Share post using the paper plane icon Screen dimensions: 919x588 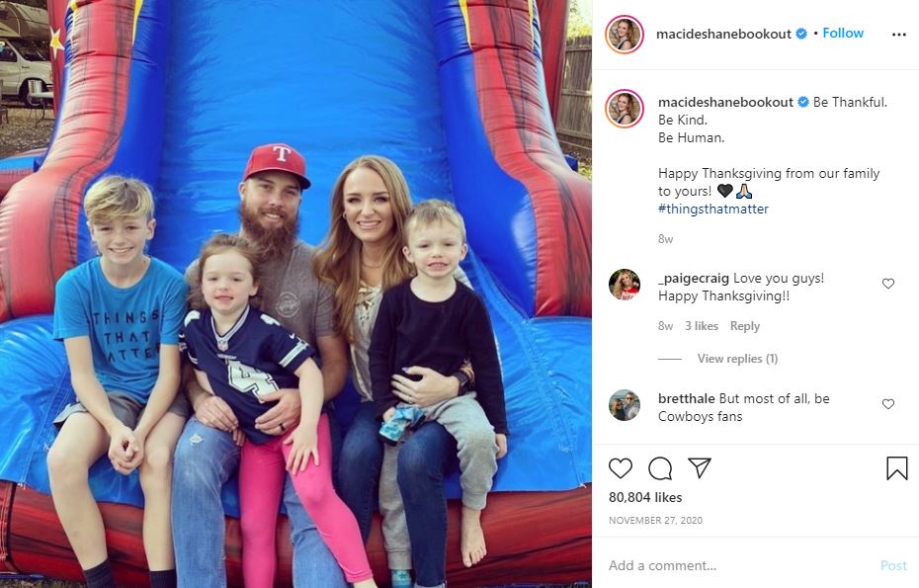tap(700, 467)
